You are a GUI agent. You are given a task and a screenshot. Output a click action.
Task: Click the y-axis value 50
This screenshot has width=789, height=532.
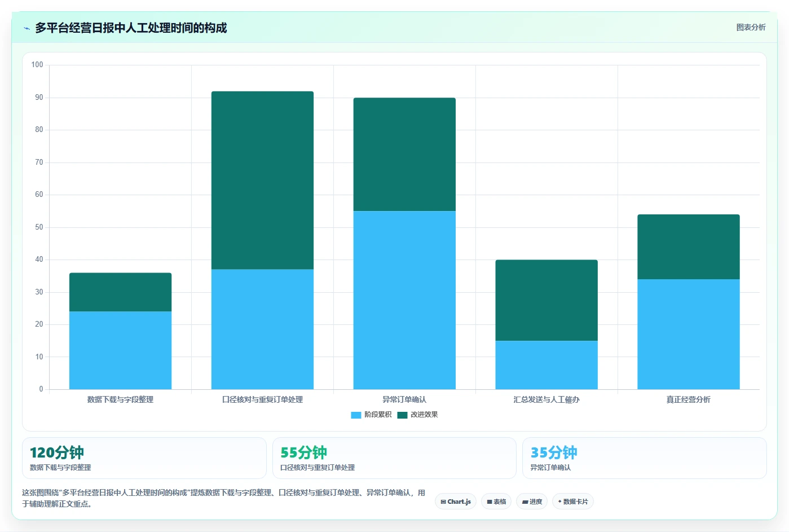tap(39, 227)
